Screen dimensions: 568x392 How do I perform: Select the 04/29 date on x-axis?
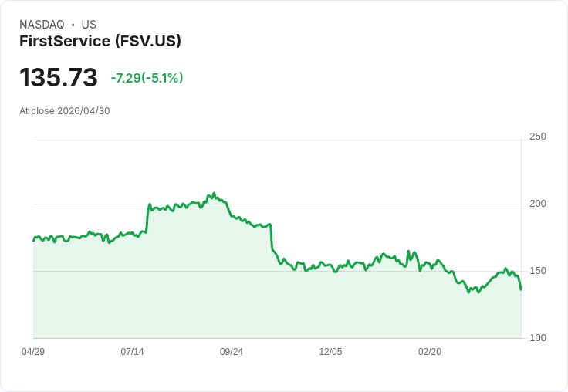pos(33,352)
